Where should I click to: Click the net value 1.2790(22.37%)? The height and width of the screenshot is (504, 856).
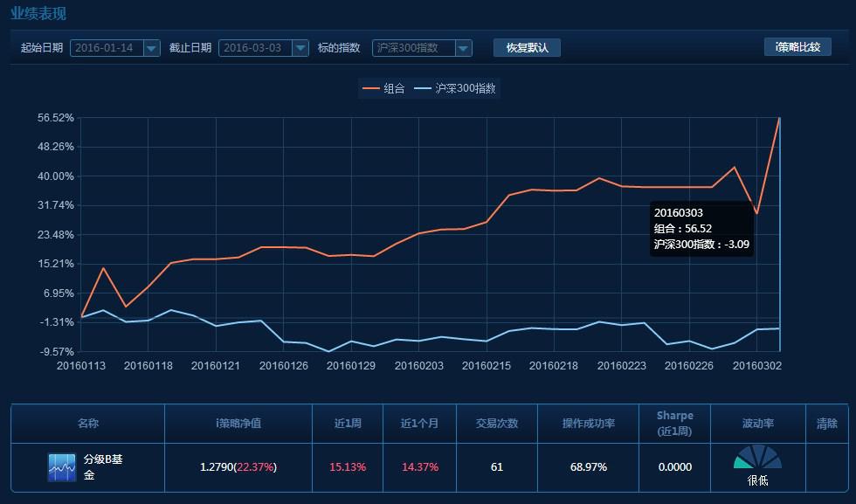point(238,467)
